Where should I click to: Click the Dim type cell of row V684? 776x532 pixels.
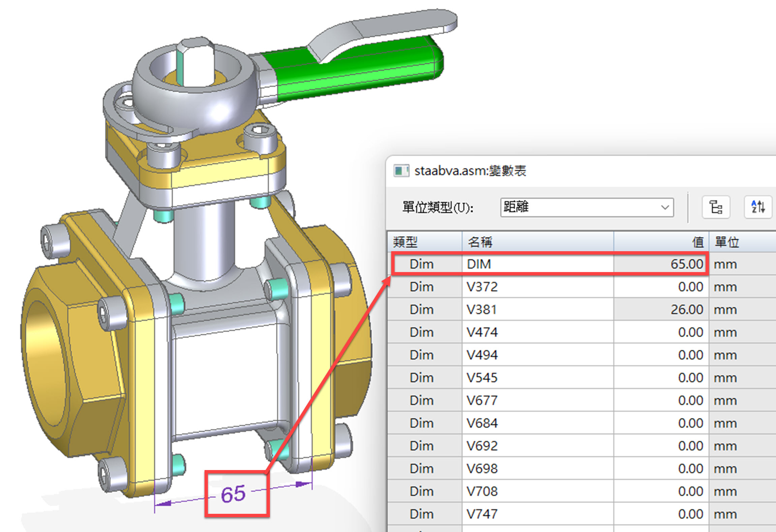pyautogui.click(x=425, y=423)
